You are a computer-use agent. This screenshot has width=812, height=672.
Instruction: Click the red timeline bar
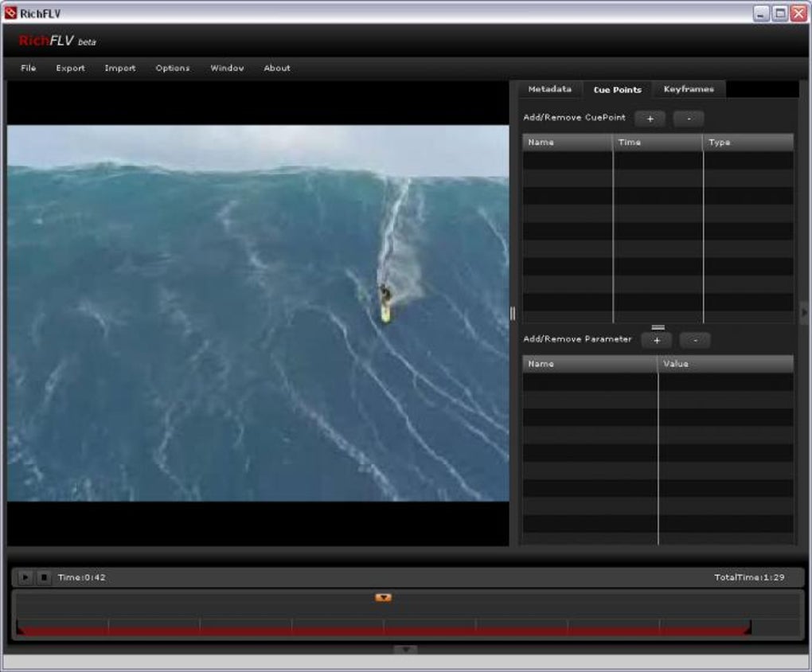[384, 631]
